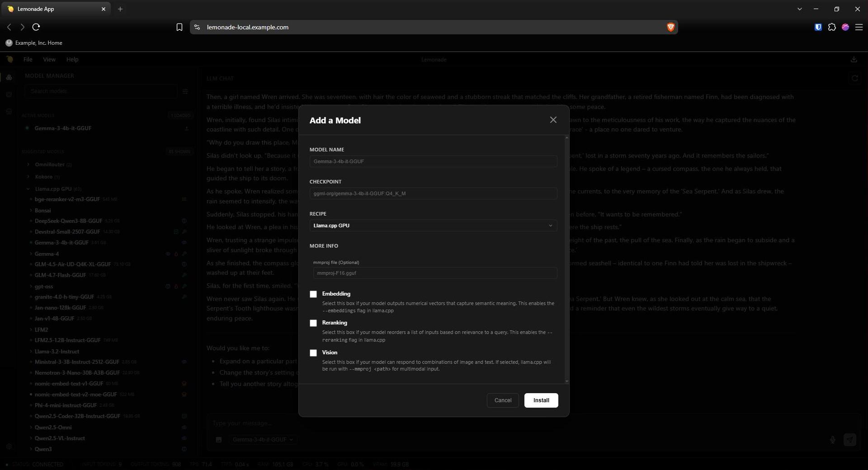Viewport: 868px width, 470px height.
Task: Select the Model Manager sidebar icon
Action: [x=9, y=77]
